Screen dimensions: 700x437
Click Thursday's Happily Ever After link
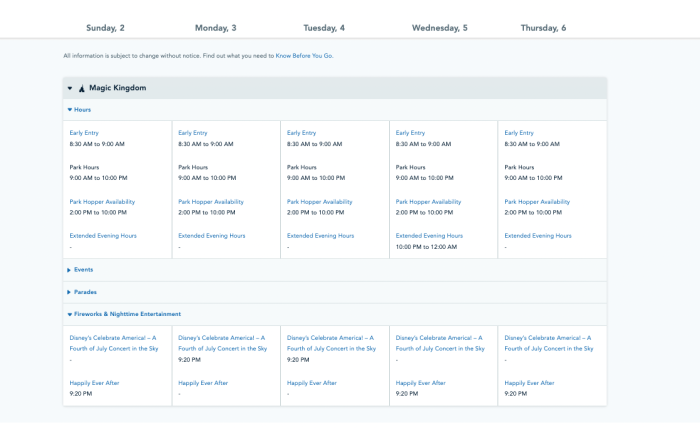pyautogui.click(x=529, y=383)
